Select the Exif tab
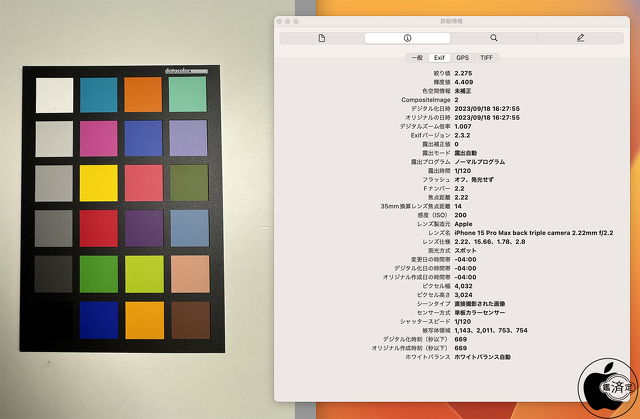 pos(439,58)
